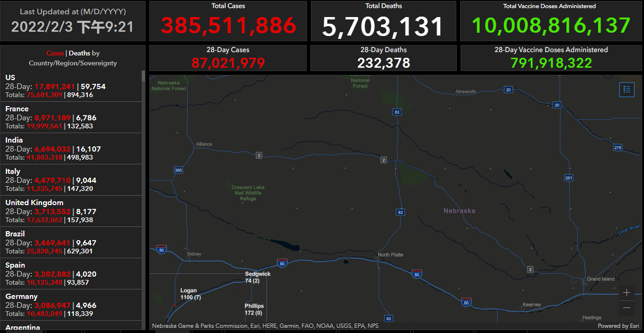
Task: Click the Alliance city label
Action: tap(204, 144)
